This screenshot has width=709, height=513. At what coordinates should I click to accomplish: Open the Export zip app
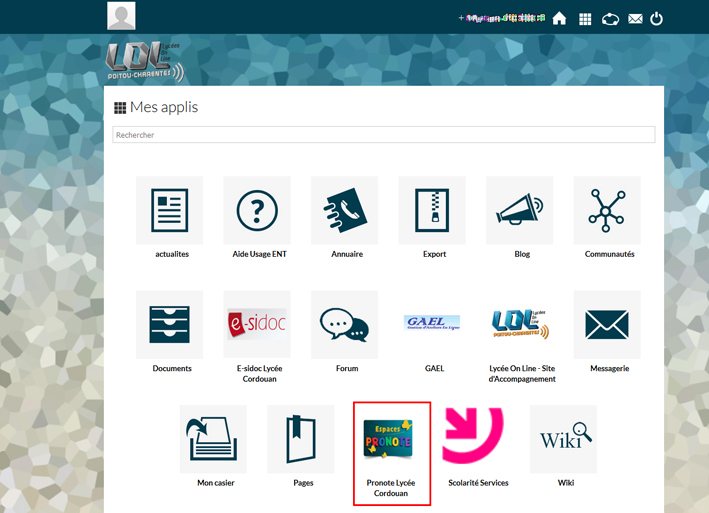click(x=432, y=210)
